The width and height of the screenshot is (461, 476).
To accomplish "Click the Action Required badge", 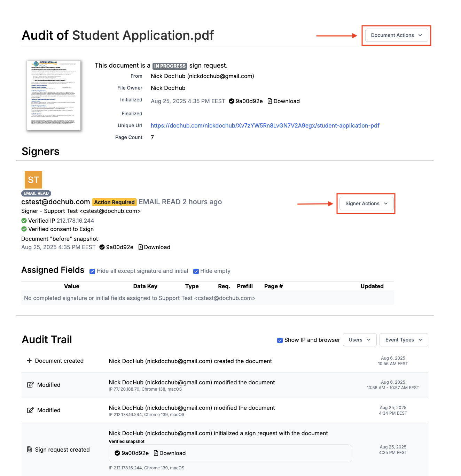I will pyautogui.click(x=114, y=202).
